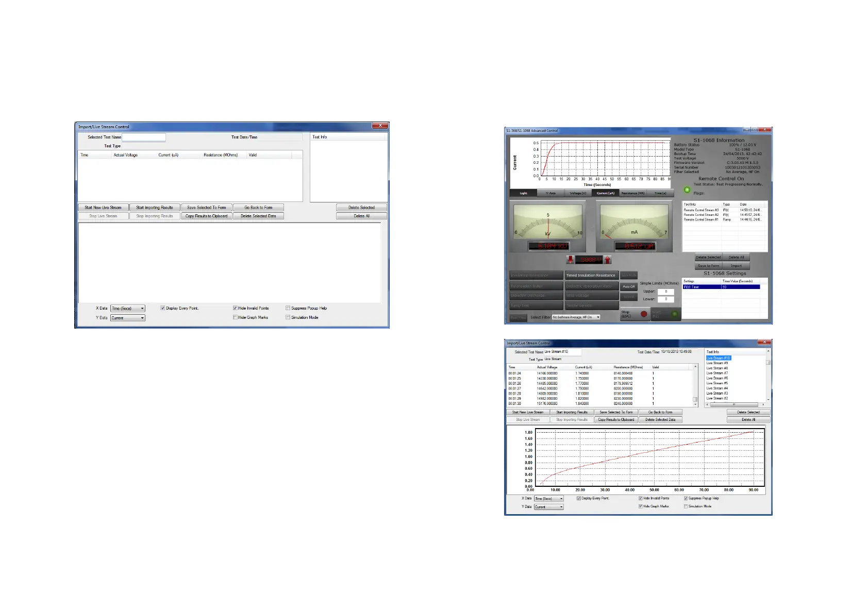Close the Import/Live Stream window showing the graph
The height and width of the screenshot is (613, 868).
[765, 342]
